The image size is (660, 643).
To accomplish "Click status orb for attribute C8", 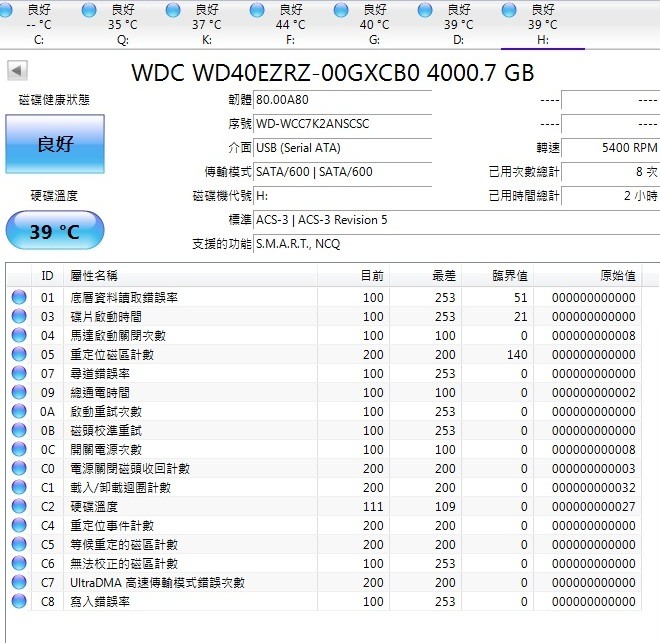I will (19, 601).
